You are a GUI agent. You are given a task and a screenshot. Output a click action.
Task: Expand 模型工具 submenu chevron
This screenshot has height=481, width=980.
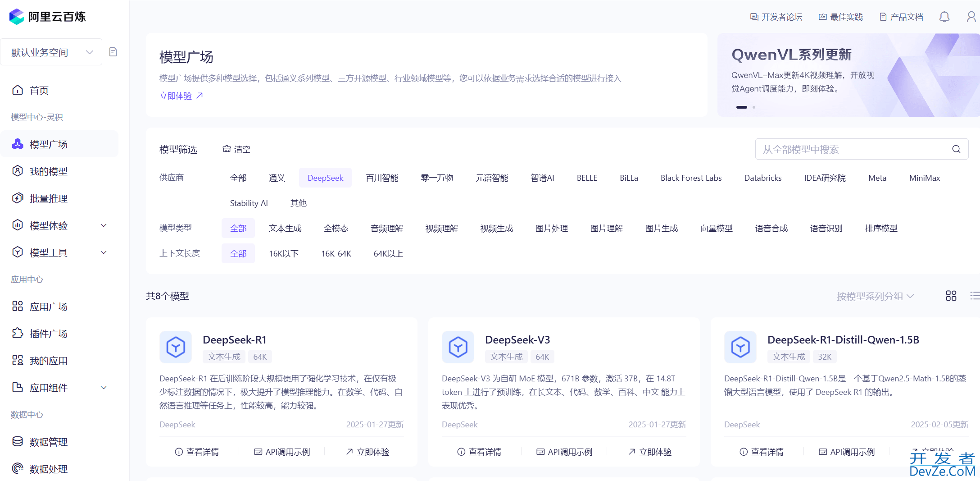point(104,252)
